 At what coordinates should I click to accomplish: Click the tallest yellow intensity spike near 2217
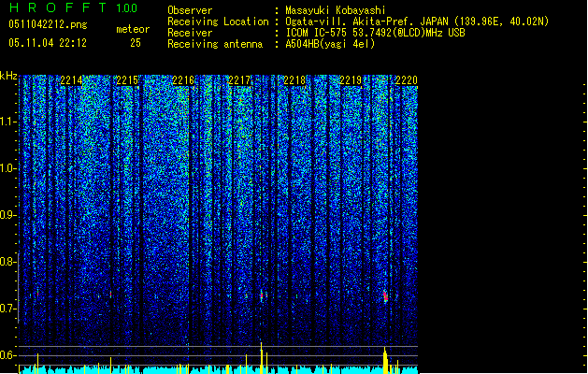[x=262, y=358]
